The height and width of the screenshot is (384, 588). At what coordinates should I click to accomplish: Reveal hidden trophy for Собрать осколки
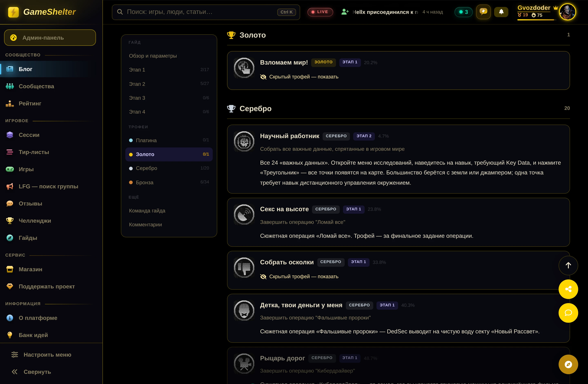[x=299, y=277]
